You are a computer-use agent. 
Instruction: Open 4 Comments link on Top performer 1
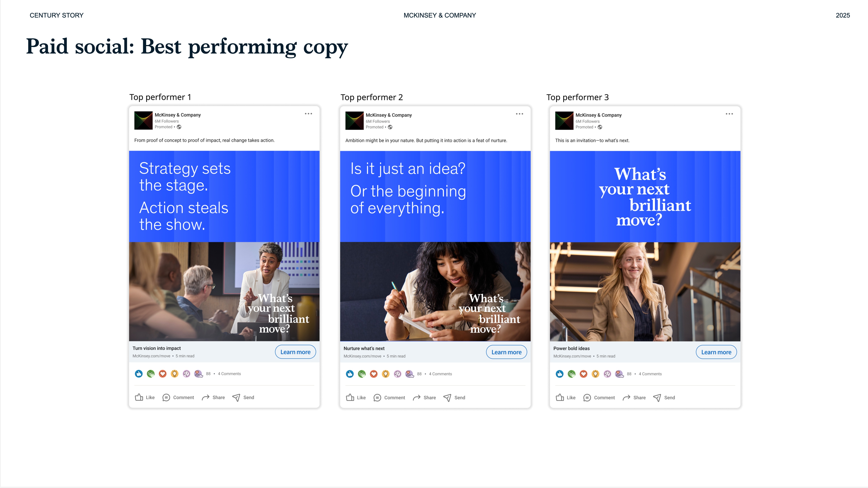(229, 374)
